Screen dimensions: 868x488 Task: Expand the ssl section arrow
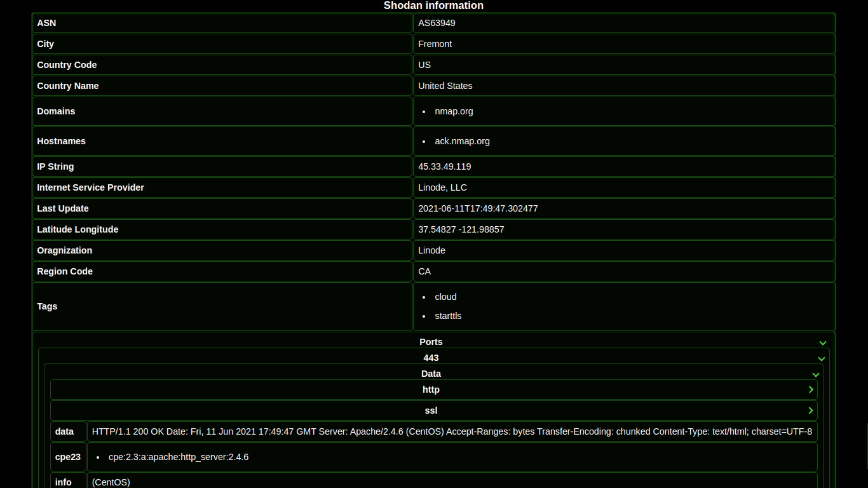pyautogui.click(x=811, y=410)
